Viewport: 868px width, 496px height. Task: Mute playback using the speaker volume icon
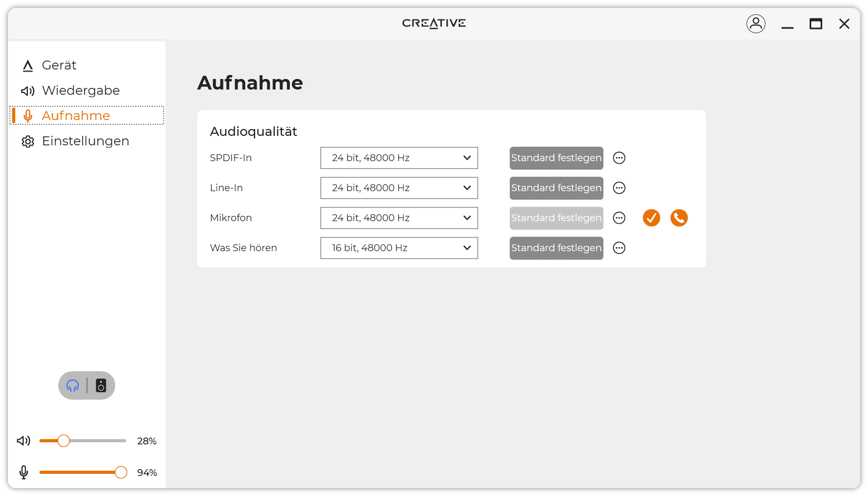coord(24,441)
